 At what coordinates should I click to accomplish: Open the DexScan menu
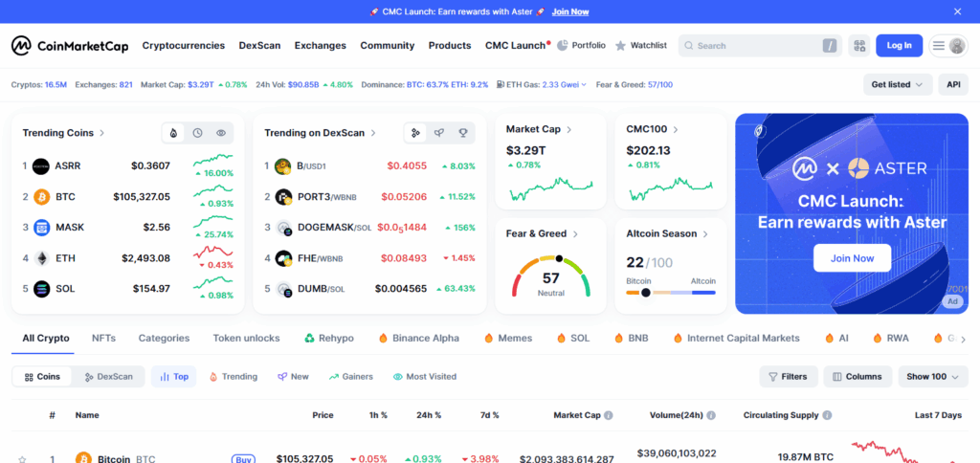pyautogui.click(x=259, y=46)
